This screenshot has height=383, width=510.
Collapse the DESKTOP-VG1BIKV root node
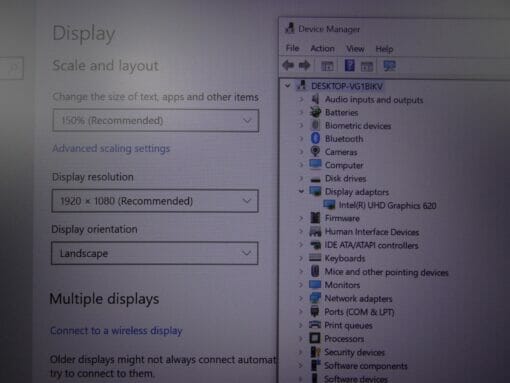(x=287, y=86)
